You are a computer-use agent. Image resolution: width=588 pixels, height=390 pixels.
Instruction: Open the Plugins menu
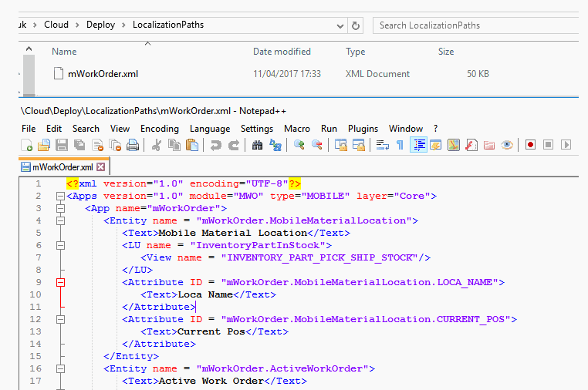(363, 129)
